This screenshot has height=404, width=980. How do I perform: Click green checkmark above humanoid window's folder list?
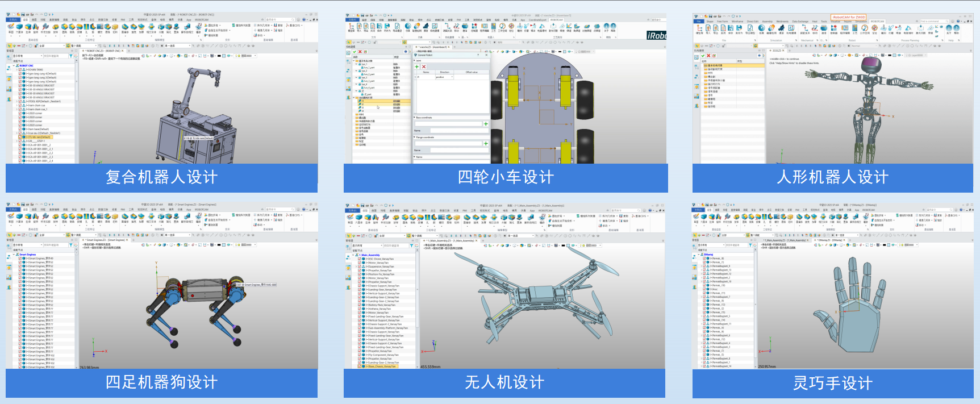[702, 56]
